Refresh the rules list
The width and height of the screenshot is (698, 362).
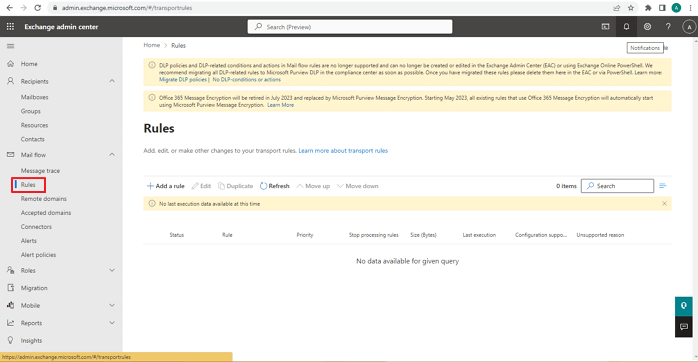(275, 186)
